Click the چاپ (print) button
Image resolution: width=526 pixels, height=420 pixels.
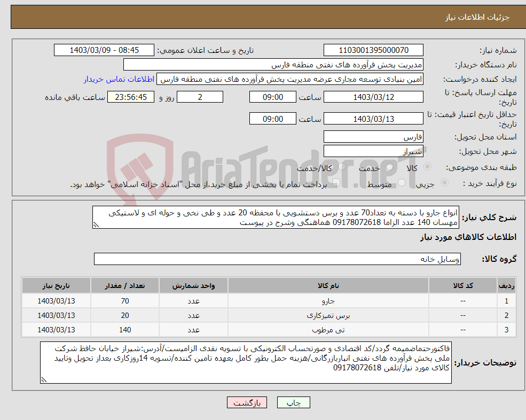click(x=294, y=402)
